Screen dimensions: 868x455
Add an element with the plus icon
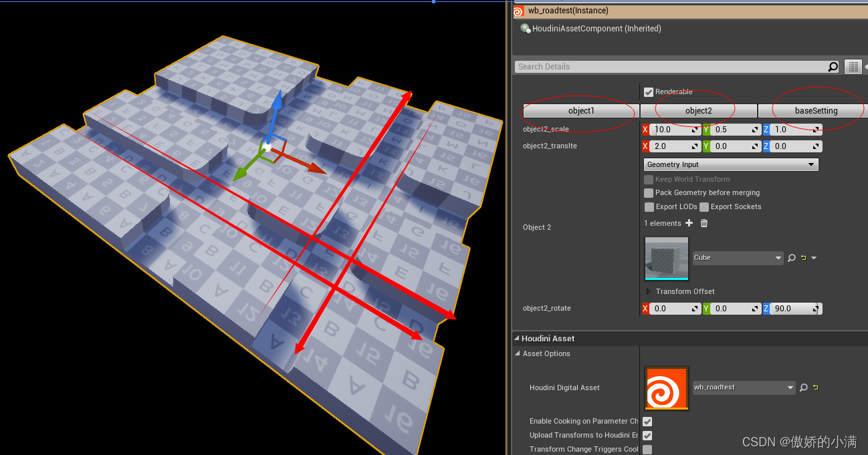tap(689, 223)
